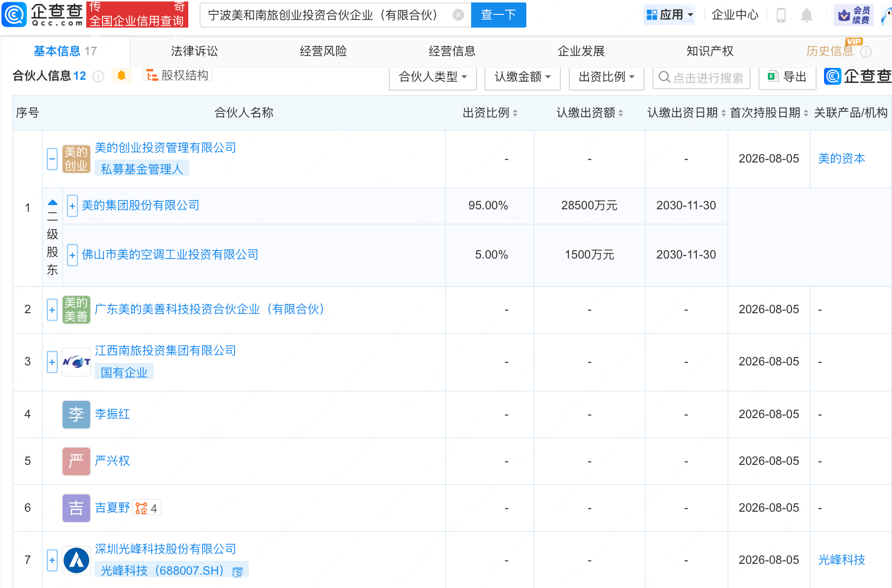
Task: Open the 认缴金额 filter dropdown
Action: [522, 77]
